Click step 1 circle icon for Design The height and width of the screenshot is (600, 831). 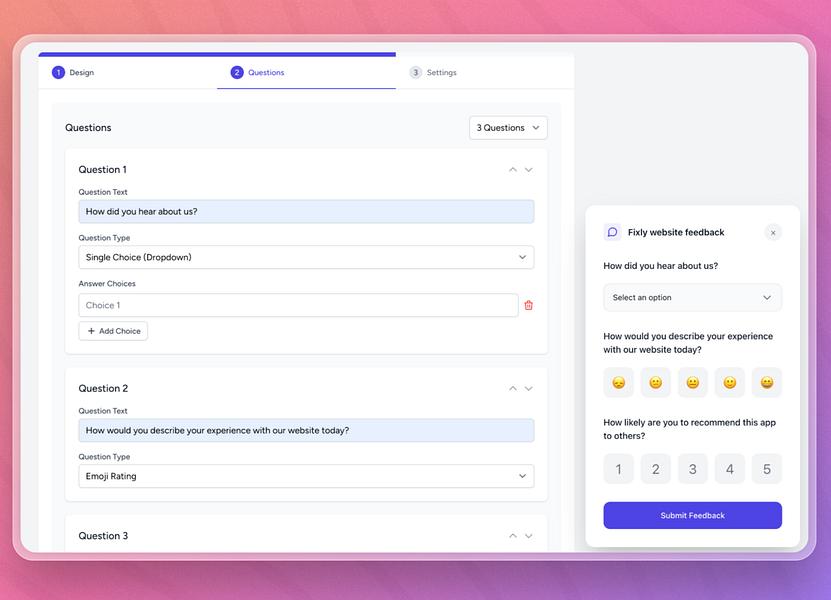tap(58, 72)
